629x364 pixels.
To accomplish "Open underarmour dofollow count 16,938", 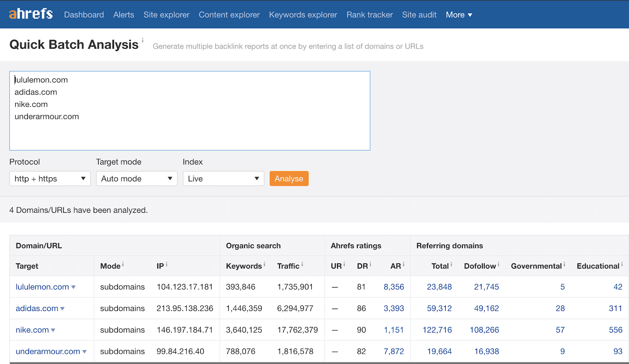I will click(487, 351).
